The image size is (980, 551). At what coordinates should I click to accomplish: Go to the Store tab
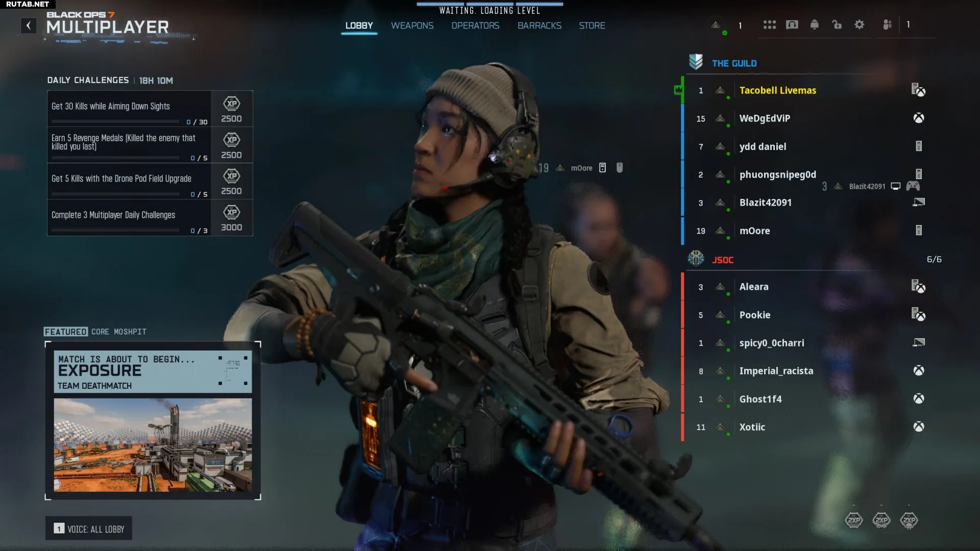click(592, 26)
